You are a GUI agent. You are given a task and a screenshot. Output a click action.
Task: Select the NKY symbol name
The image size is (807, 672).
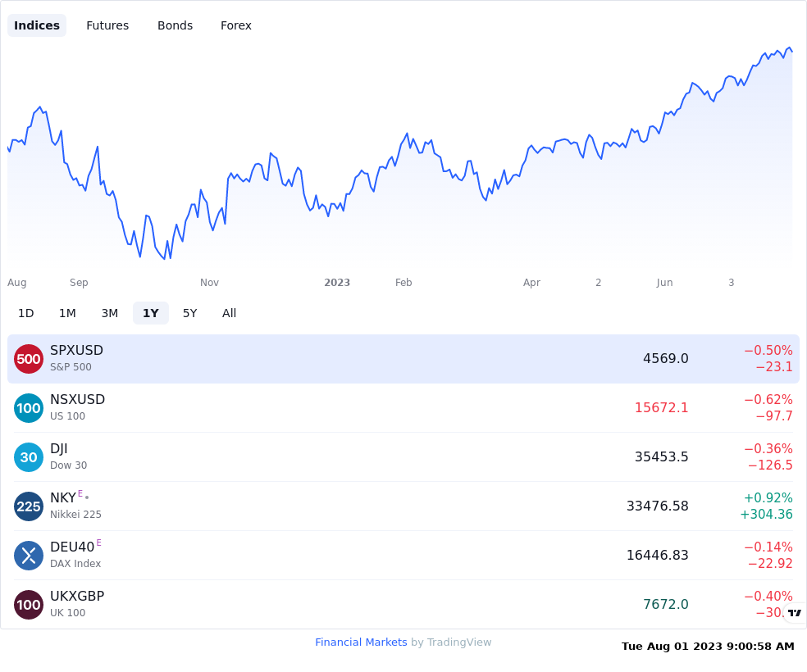coord(63,497)
